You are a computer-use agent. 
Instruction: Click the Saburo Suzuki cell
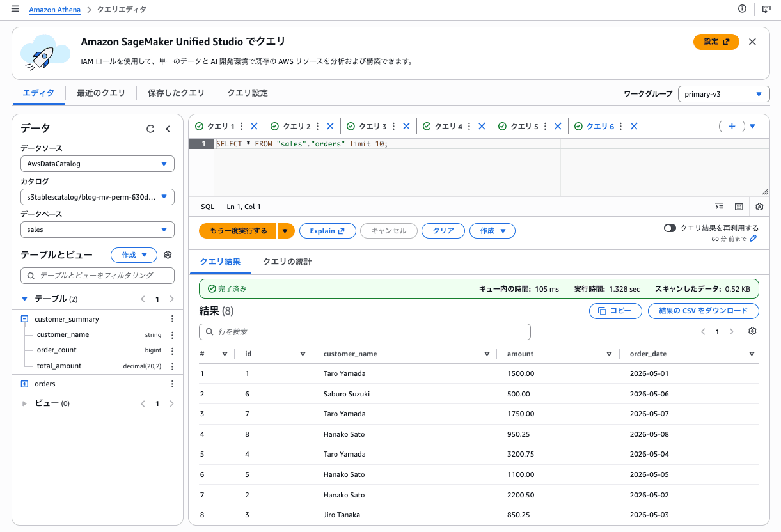347,394
